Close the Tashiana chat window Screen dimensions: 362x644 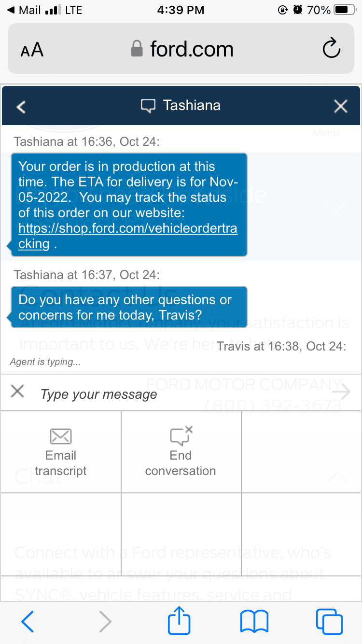coord(341,106)
